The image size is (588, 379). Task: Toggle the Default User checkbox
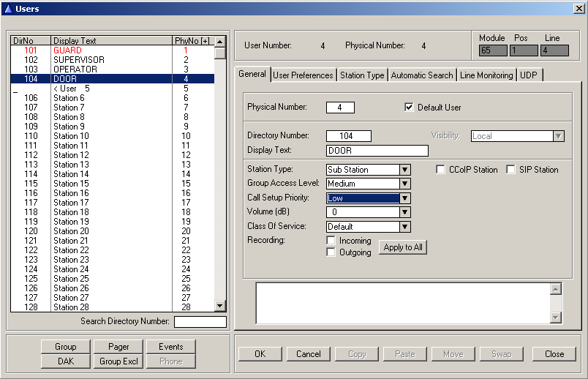(x=410, y=108)
